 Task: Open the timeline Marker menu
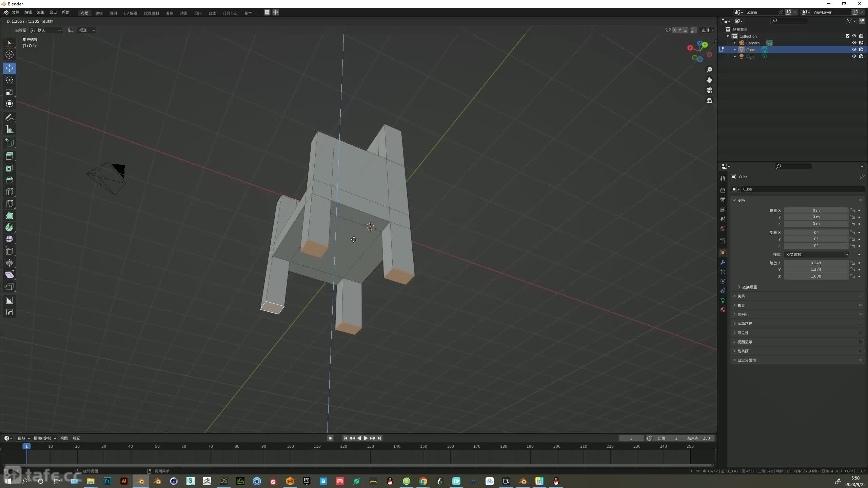click(x=77, y=438)
